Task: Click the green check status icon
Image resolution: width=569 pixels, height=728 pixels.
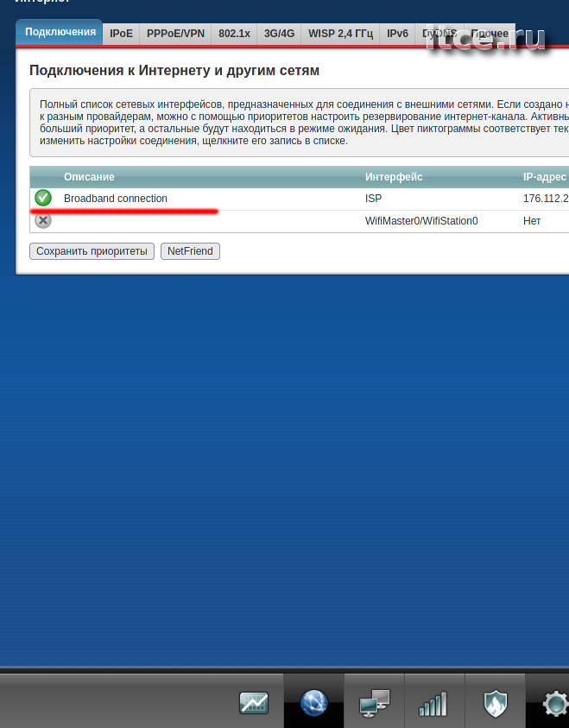Action: [43, 199]
